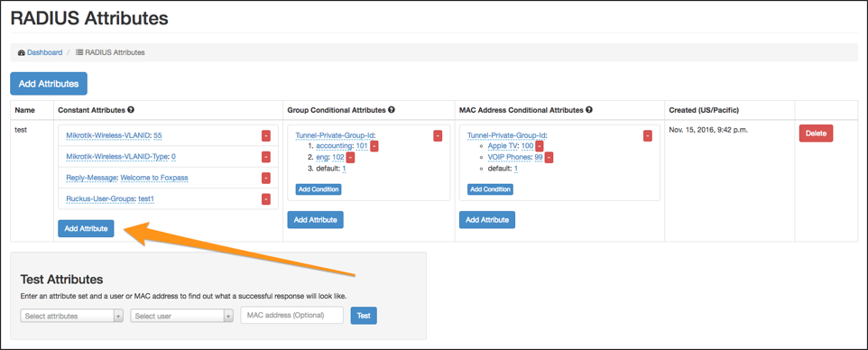Screen dimensions: 868x350
Task: Add Attribute under Constant Attributes column
Action: 86,228
